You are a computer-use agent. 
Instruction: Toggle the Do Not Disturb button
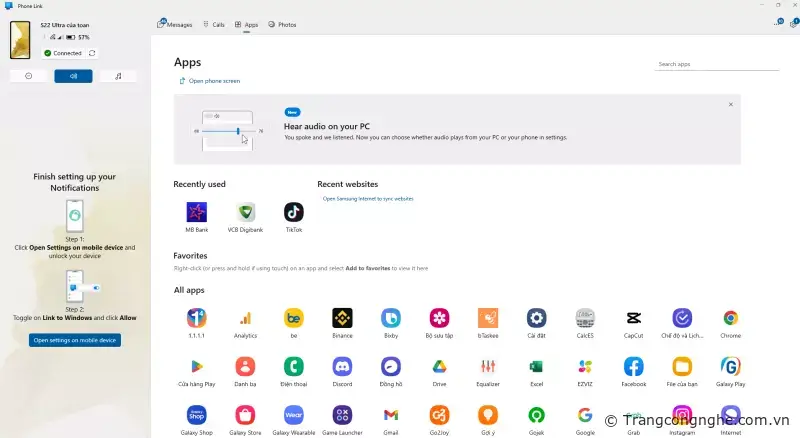tap(28, 76)
